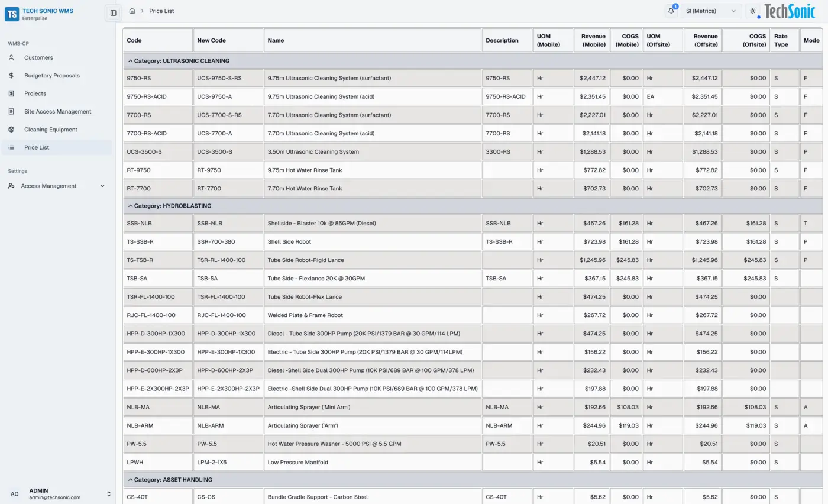This screenshot has height=504, width=828.
Task: Click Revenue (Mobile) $156.22 cell
Action: click(x=591, y=351)
